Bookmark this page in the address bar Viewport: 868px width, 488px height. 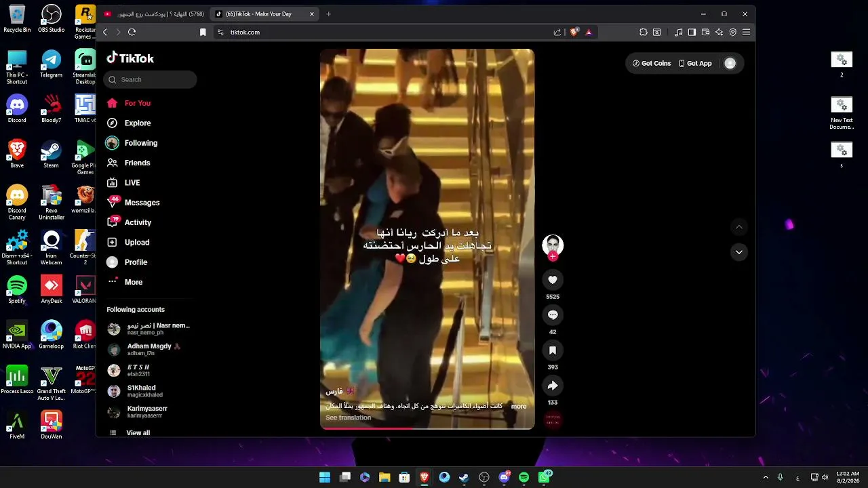(x=203, y=32)
